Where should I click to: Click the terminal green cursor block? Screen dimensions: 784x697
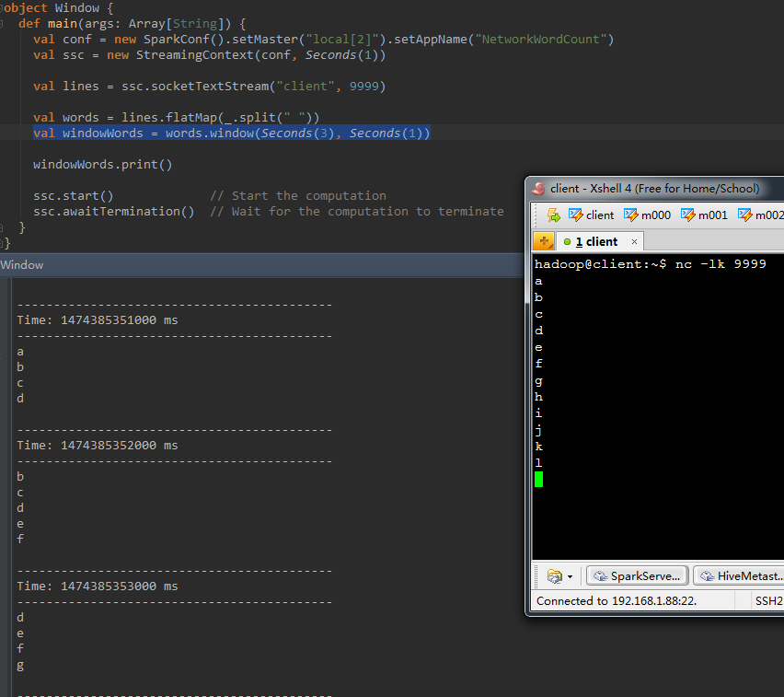pos(538,479)
